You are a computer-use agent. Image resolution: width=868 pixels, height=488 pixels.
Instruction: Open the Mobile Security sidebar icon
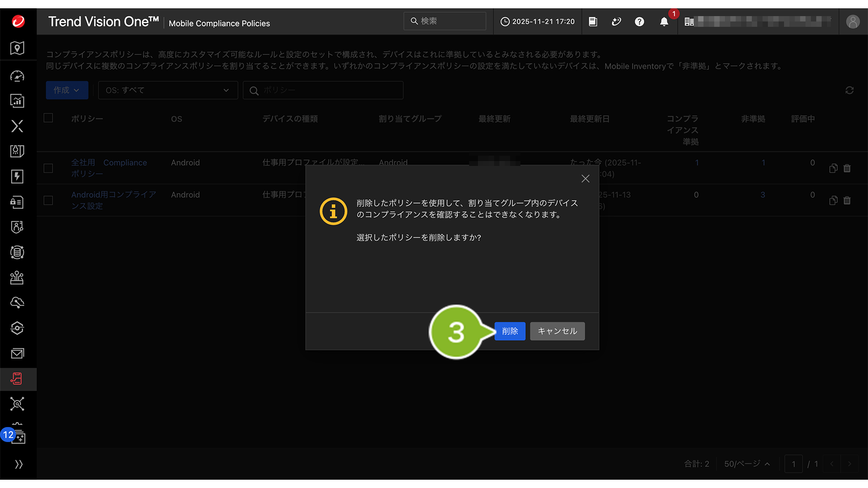click(17, 379)
